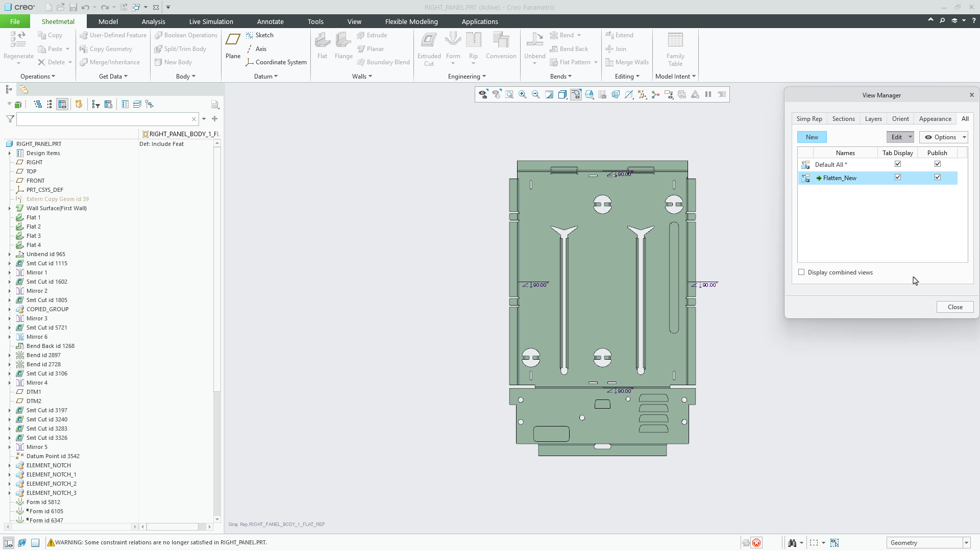Expand Wall Surface(First Wall) tree node
The height and width of the screenshot is (551, 980).
pos(9,208)
